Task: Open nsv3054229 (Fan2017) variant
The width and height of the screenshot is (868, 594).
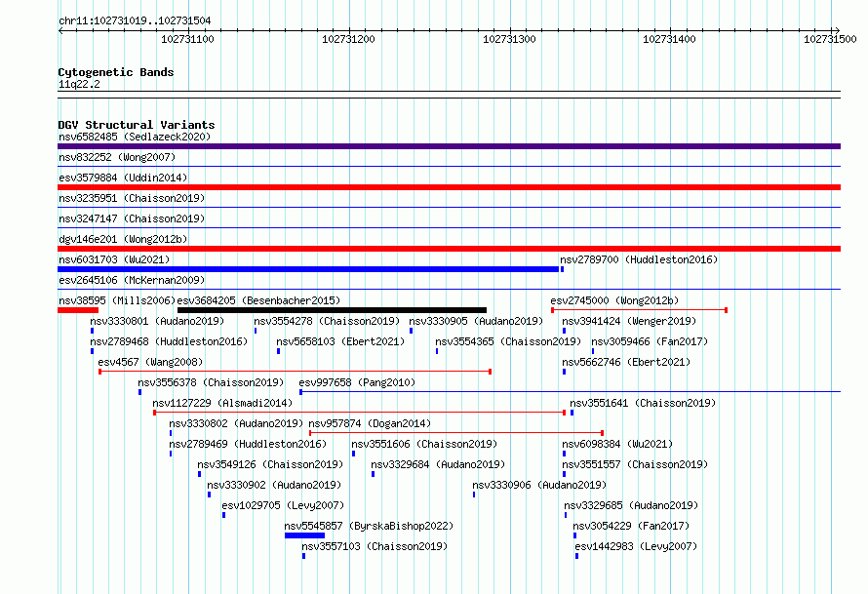Action: (631, 526)
